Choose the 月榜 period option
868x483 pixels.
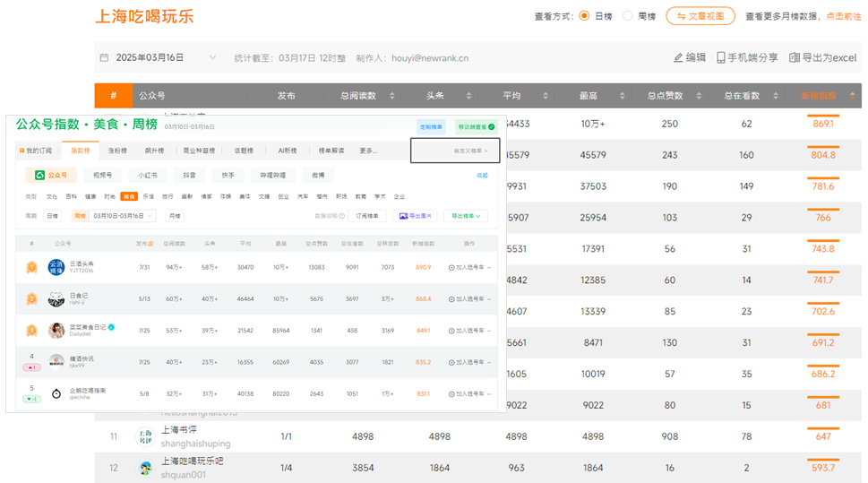point(174,216)
